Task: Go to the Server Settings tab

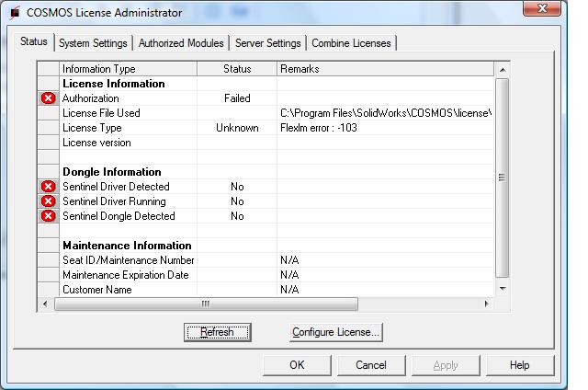Action: pyautogui.click(x=267, y=43)
